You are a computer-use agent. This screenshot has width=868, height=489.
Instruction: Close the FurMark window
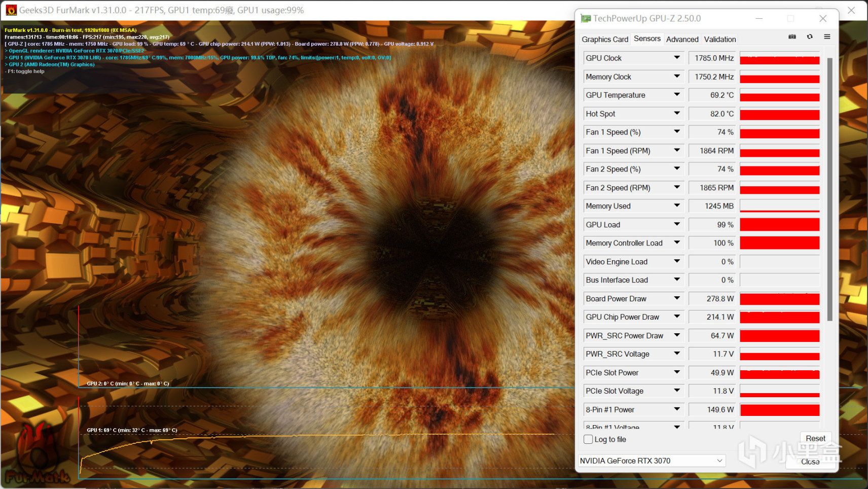[851, 10]
